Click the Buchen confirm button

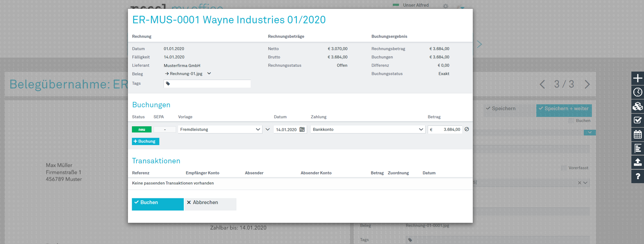click(x=158, y=204)
